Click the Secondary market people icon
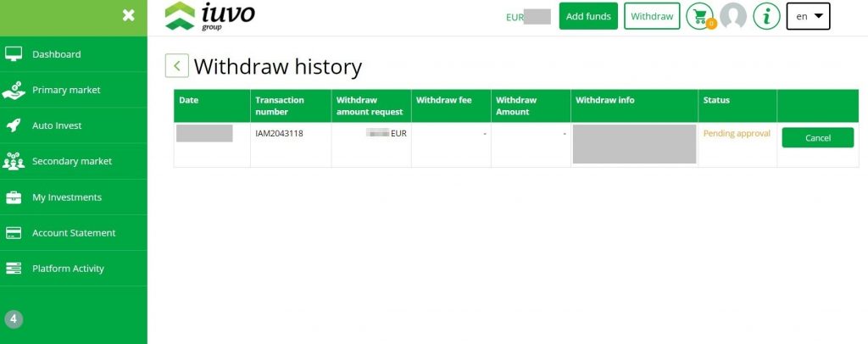The image size is (868, 344). tap(14, 161)
